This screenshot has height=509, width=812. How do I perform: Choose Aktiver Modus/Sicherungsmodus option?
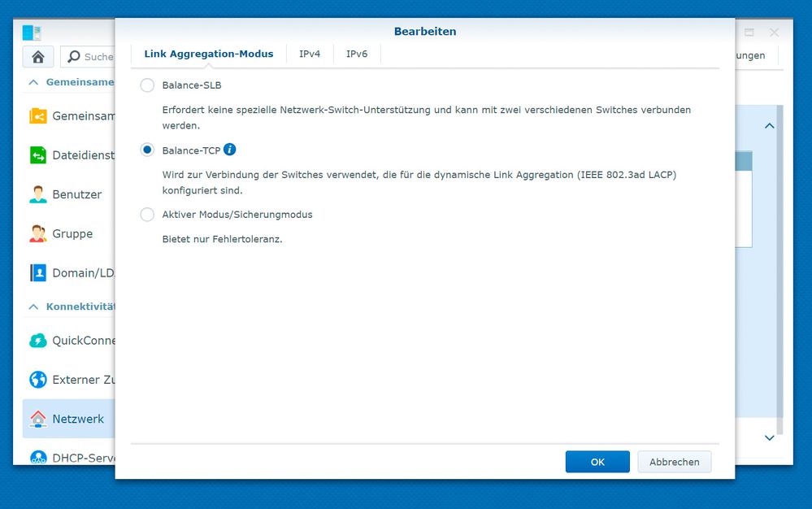(x=147, y=215)
